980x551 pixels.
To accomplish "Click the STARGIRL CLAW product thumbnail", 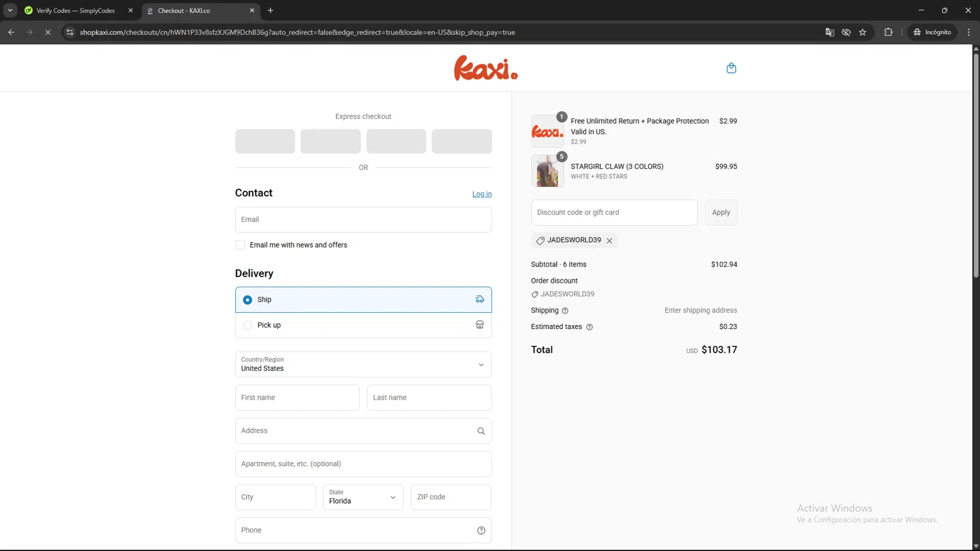I will 547,171.
